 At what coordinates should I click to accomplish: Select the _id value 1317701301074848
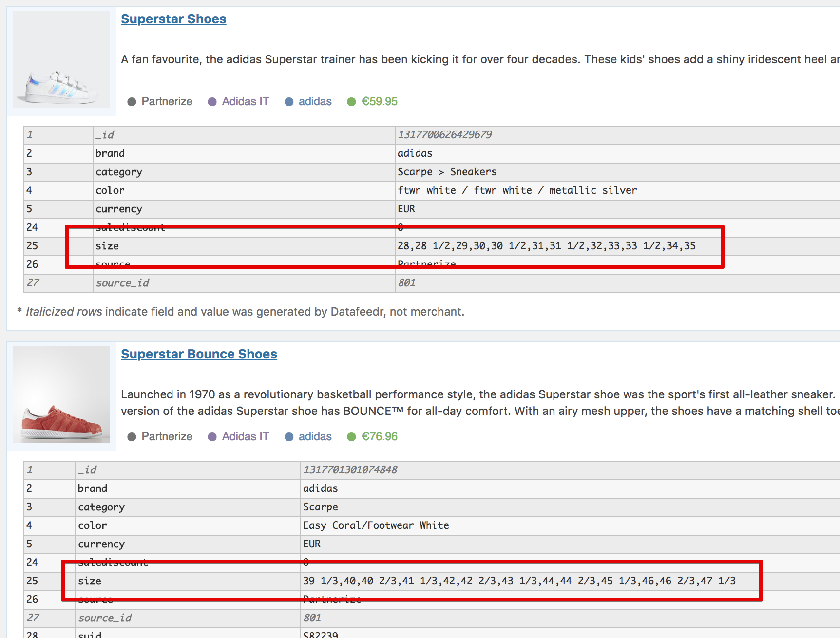(350, 470)
